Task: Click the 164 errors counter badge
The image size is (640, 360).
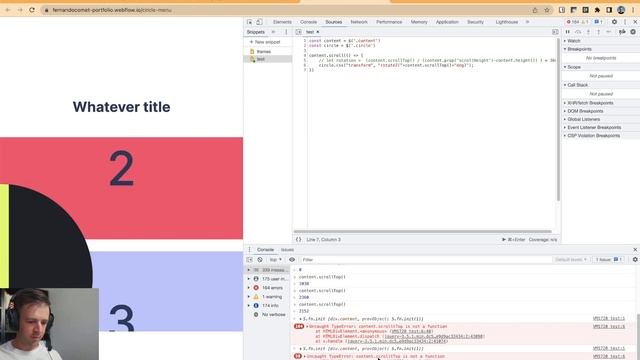Action: click(573, 22)
